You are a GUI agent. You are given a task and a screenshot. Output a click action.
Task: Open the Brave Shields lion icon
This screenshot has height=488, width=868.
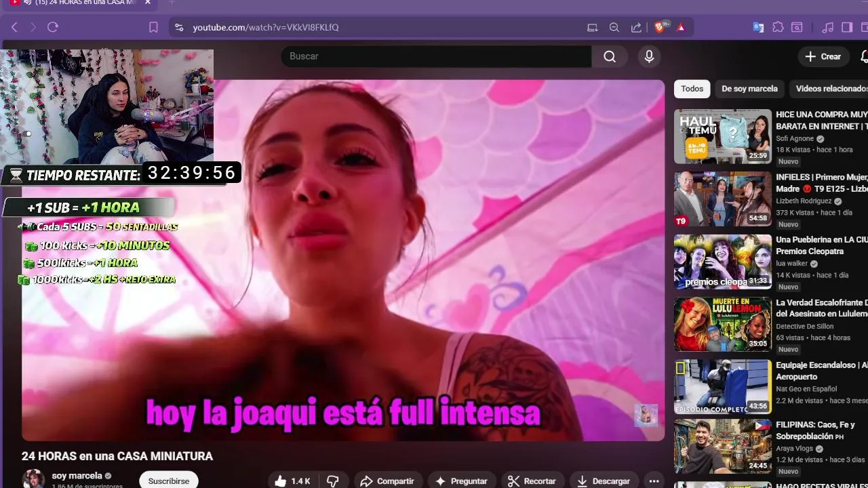(x=661, y=27)
